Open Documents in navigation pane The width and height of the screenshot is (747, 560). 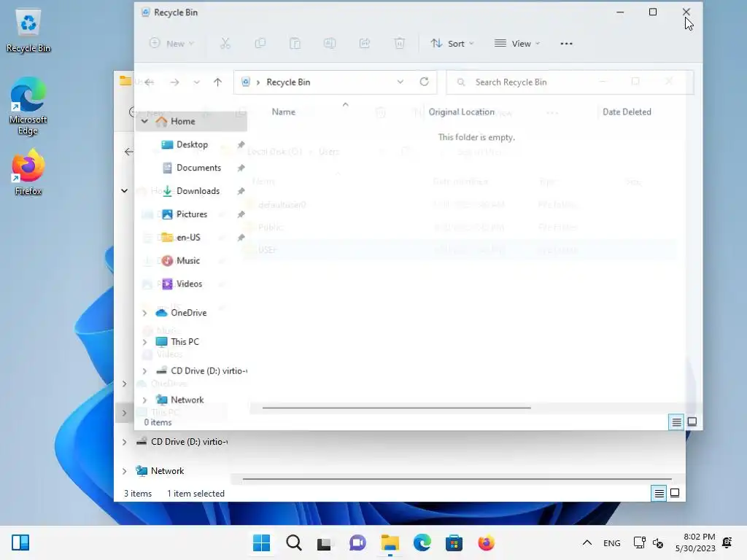[x=198, y=168]
